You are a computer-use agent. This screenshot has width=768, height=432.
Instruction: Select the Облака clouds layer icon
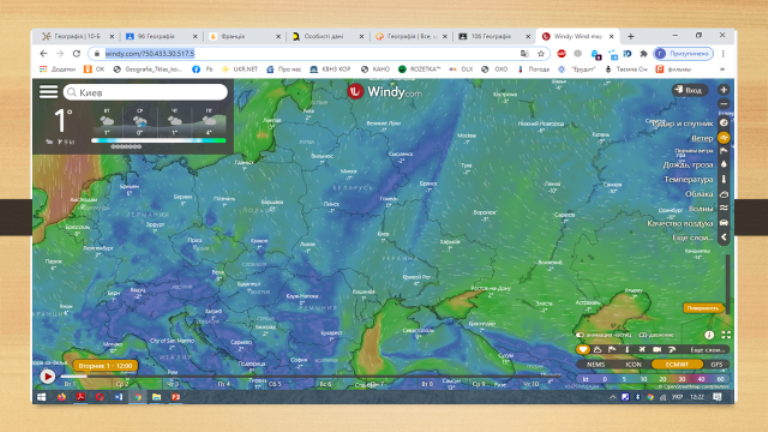pyautogui.click(x=724, y=194)
